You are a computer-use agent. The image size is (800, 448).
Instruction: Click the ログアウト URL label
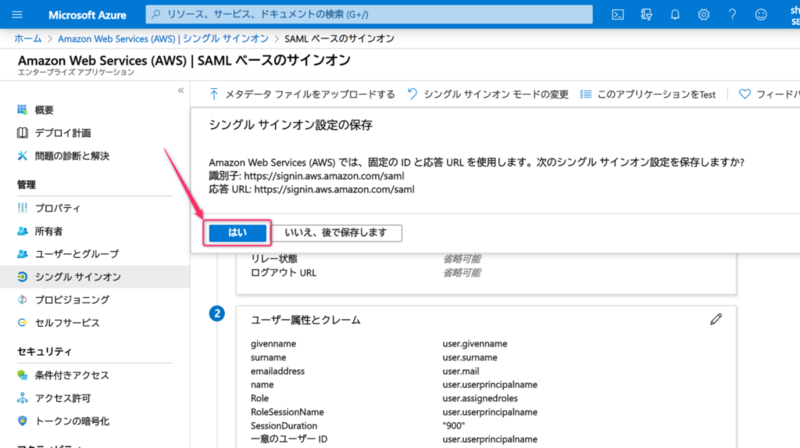click(x=283, y=272)
